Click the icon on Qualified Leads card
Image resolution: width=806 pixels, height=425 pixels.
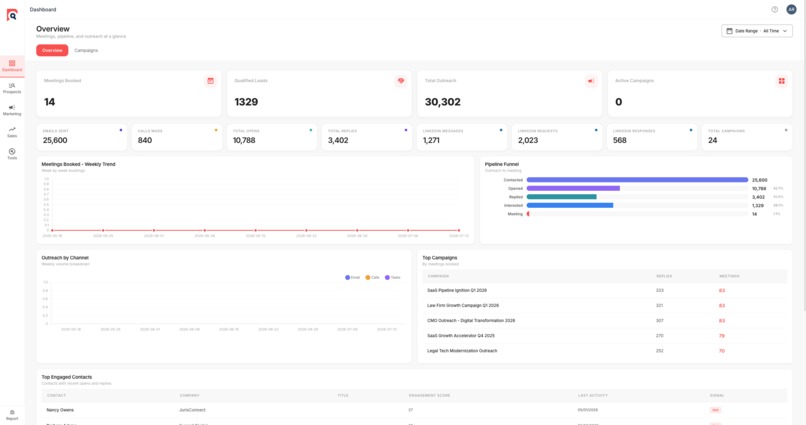point(401,81)
